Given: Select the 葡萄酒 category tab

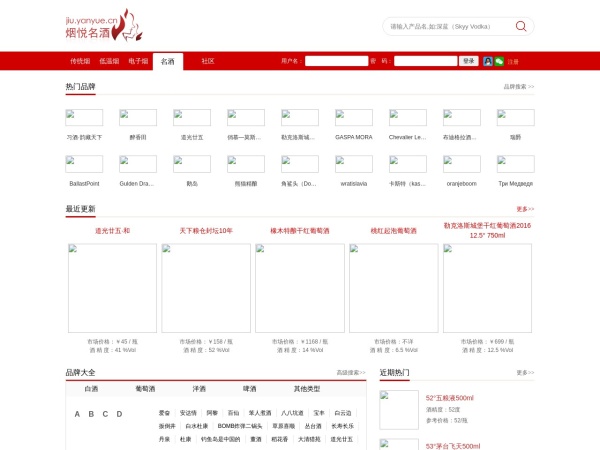Looking at the screenshot, I should click(x=145, y=389).
